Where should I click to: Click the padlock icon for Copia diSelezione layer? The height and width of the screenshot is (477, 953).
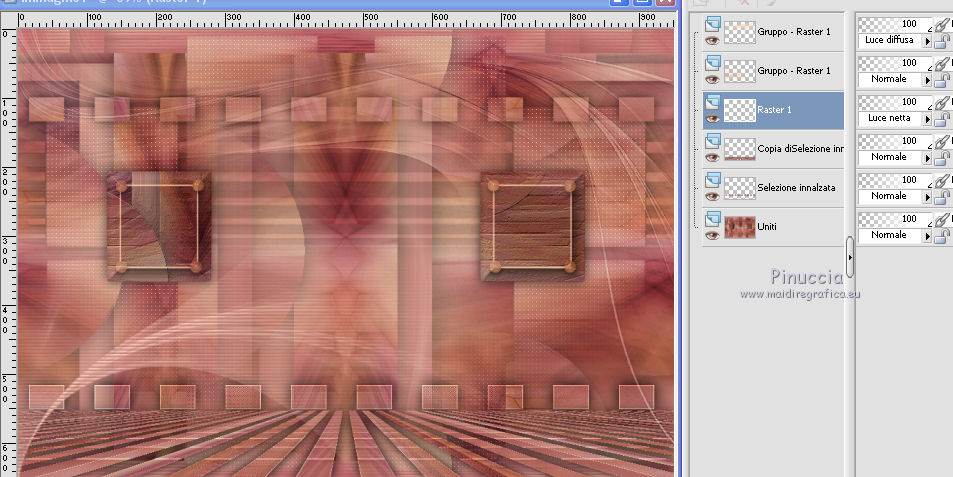pyautogui.click(x=942, y=159)
